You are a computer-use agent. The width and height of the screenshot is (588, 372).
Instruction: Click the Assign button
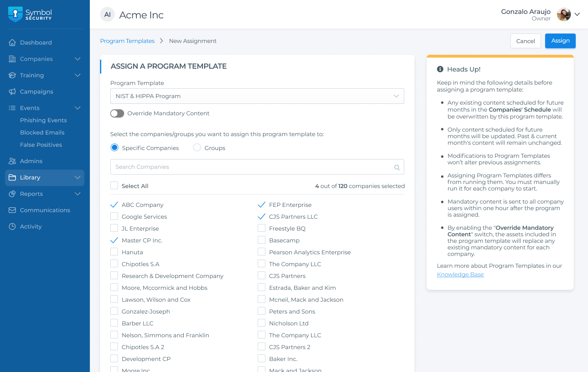[560, 40]
